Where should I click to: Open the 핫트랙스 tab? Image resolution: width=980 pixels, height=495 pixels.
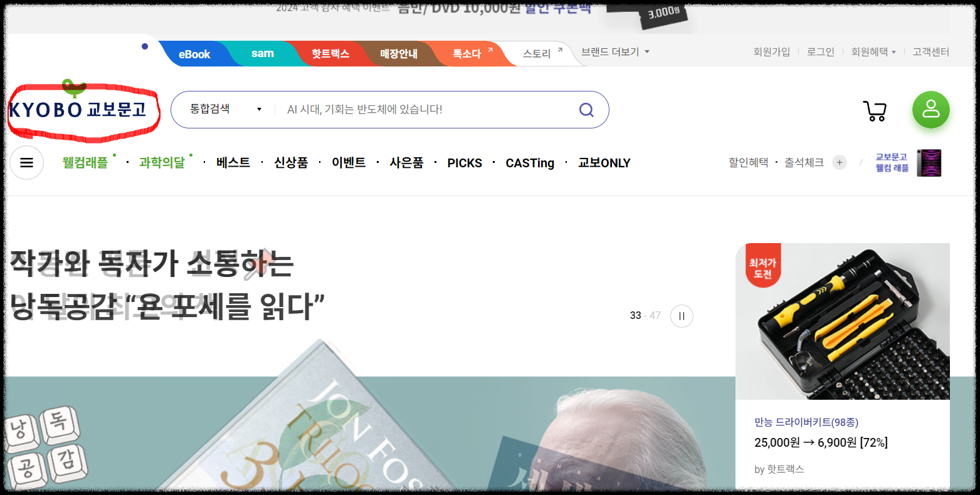click(330, 54)
